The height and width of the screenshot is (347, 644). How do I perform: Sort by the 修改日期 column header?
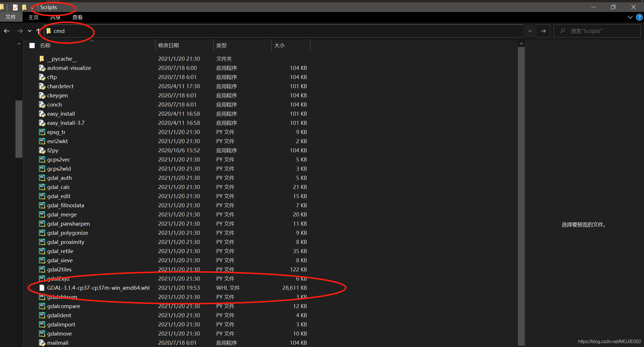(185, 46)
